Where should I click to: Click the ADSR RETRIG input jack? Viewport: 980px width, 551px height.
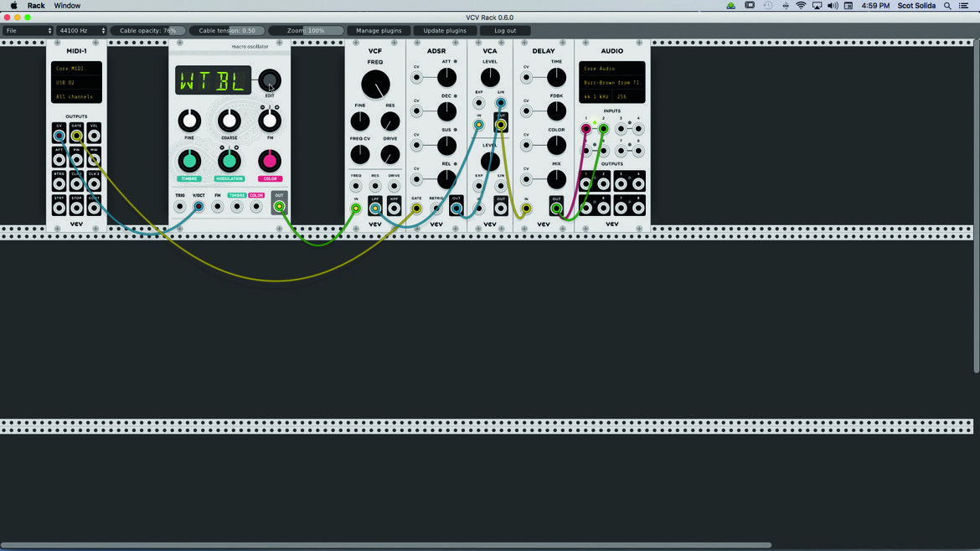coord(436,208)
